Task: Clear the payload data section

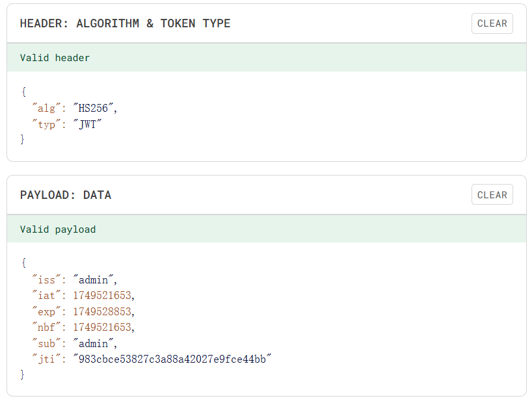Action: click(492, 195)
